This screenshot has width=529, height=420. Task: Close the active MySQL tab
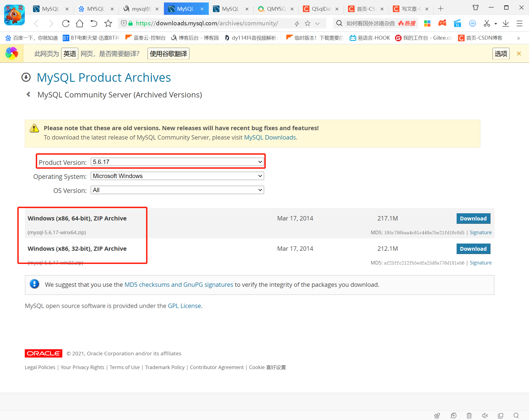(x=202, y=9)
